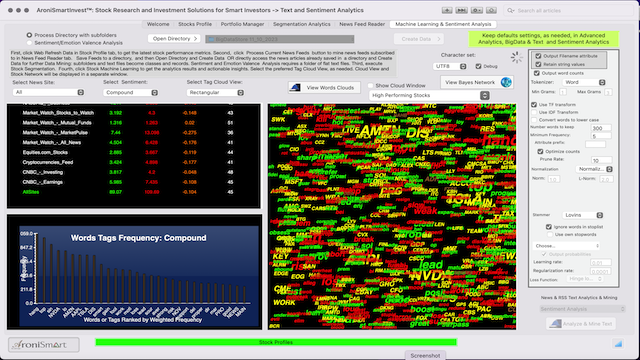Open the Loss Function Hinge dropdown
The height and width of the screenshot is (360, 640).
(x=584, y=279)
